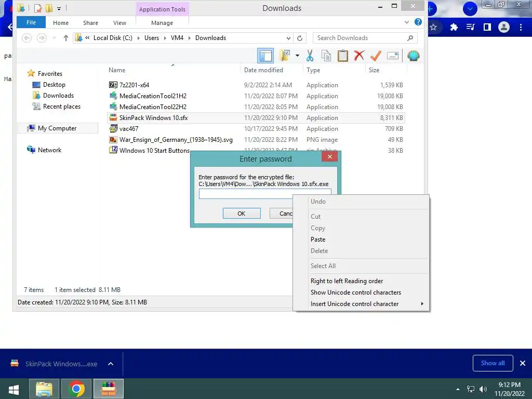Sort by the Date modified column header
Viewport: 532px width, 399px height.
tap(263, 70)
